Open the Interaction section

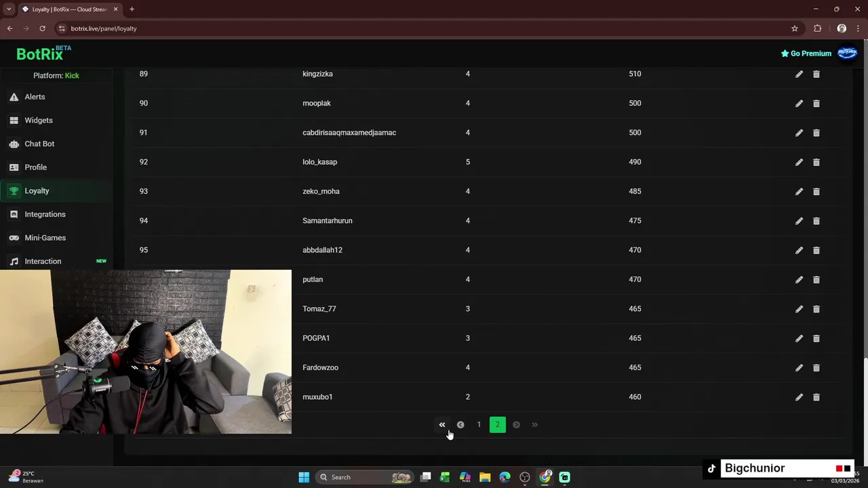coord(56,261)
